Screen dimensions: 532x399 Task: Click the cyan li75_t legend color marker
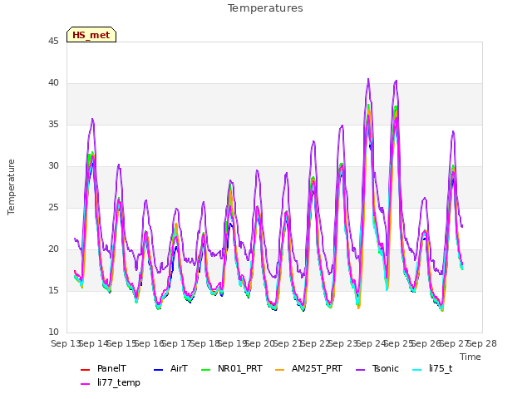(417, 369)
